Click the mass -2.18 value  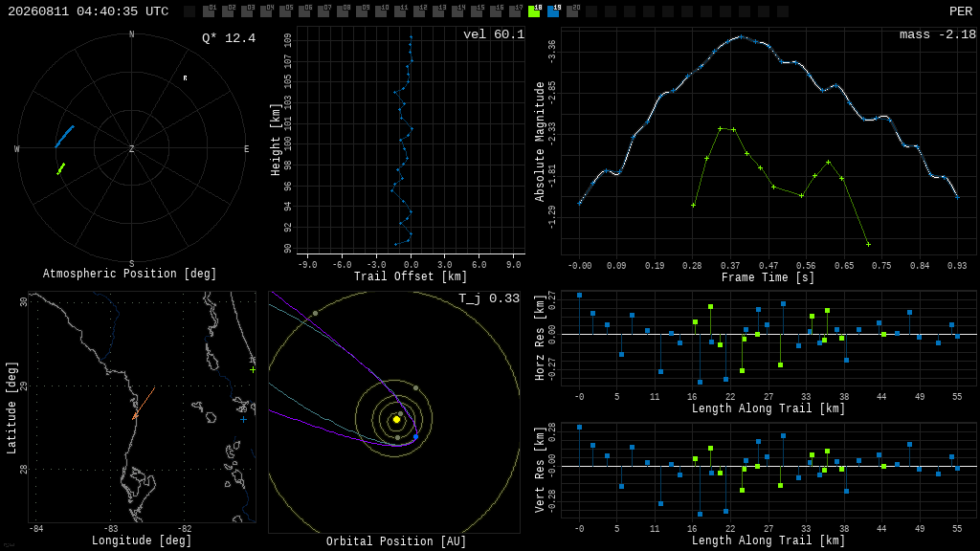938,34
